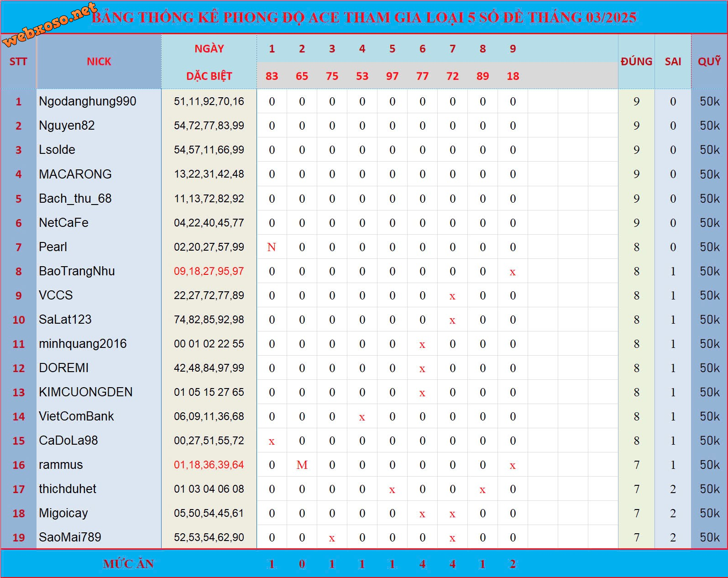The image size is (728, 578).
Task: Click numbers 01 03 04 06 08 of thichduhet
Action: pos(209,489)
